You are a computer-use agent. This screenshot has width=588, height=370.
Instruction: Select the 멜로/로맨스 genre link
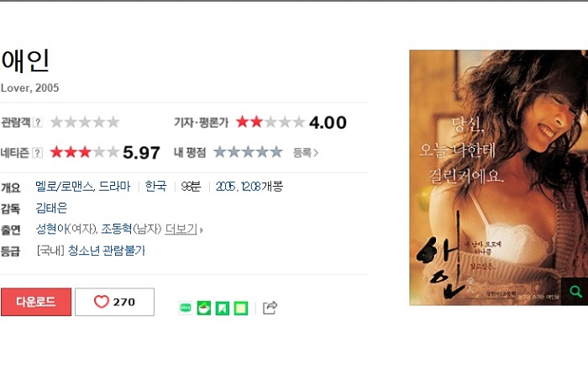click(x=64, y=186)
